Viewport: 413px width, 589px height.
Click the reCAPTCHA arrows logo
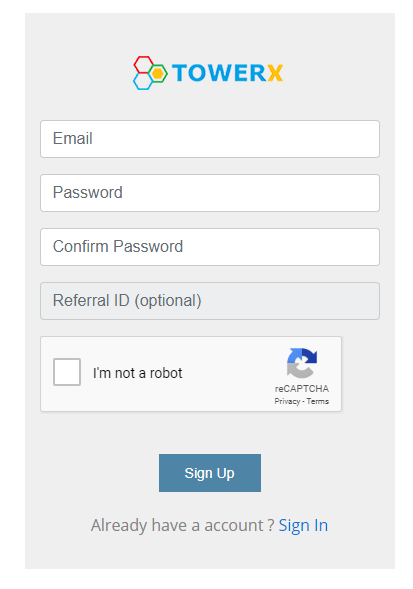(x=302, y=363)
